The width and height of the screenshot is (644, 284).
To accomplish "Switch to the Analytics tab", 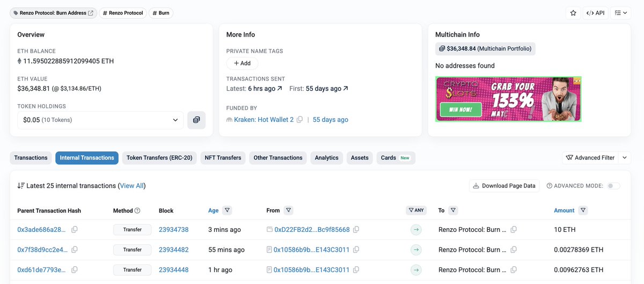I will click(x=326, y=158).
